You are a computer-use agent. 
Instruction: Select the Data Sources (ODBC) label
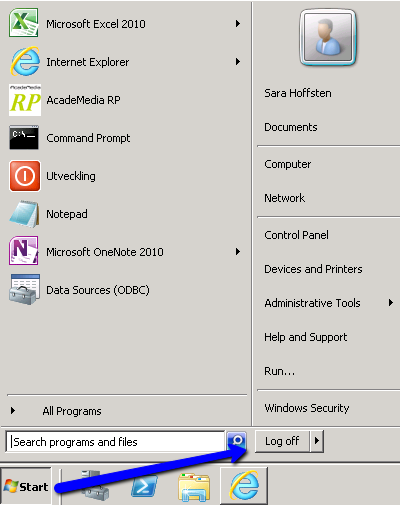98,290
